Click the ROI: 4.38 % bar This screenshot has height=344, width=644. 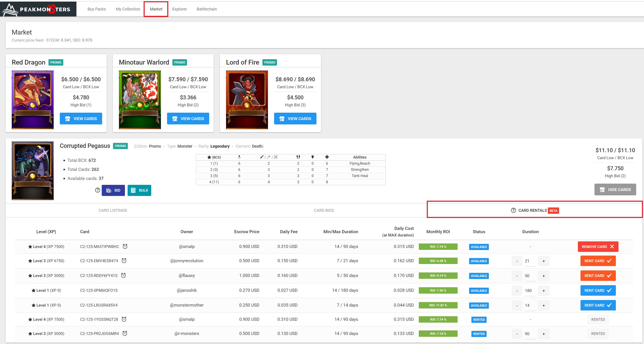click(438, 261)
